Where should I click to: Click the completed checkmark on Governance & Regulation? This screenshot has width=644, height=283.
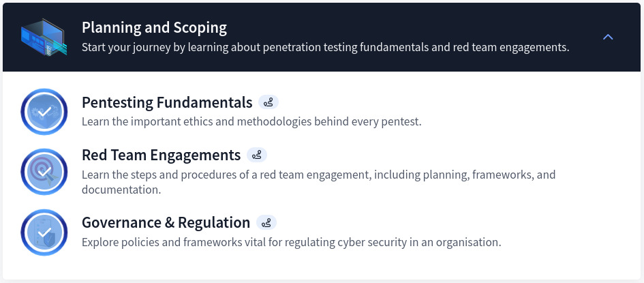tap(44, 233)
